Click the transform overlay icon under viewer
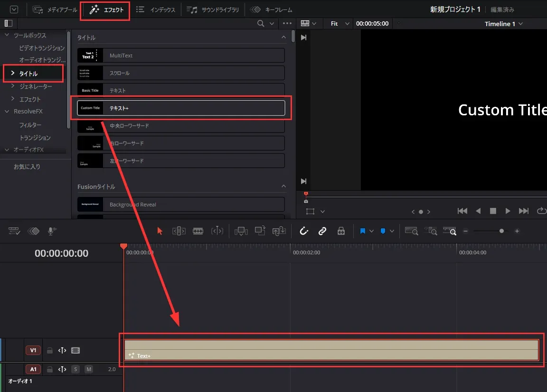 310,211
